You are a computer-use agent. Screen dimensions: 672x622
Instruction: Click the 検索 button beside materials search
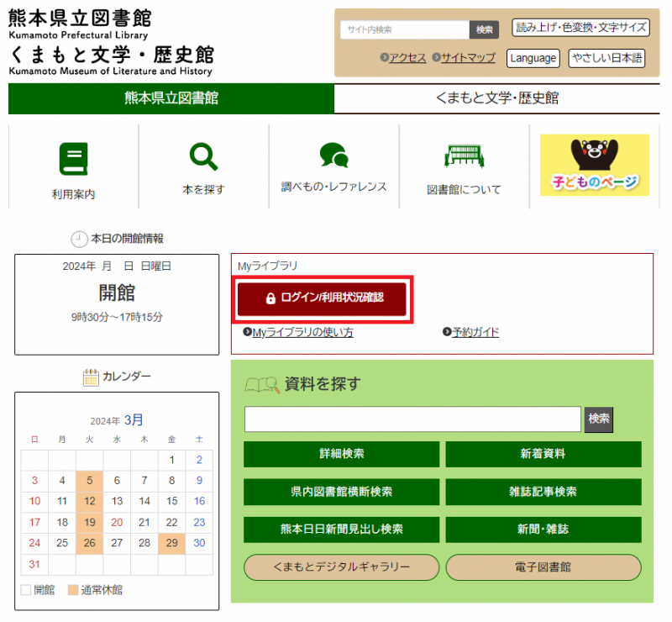[x=599, y=419]
